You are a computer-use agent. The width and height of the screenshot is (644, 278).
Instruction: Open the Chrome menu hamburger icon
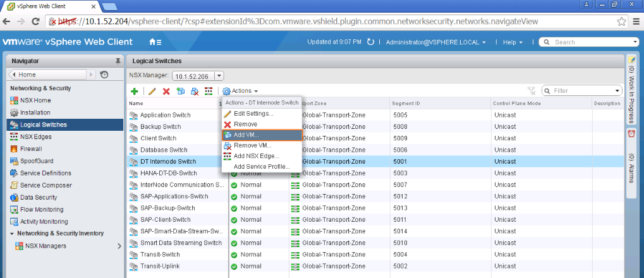636,21
